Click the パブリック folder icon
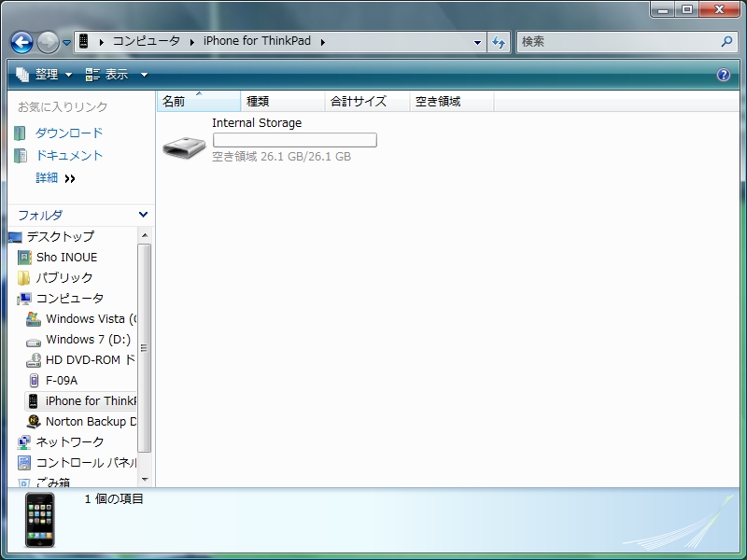This screenshot has width=747, height=560. click(x=24, y=277)
